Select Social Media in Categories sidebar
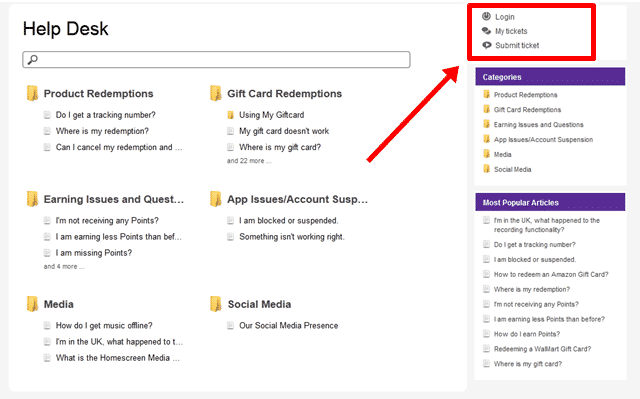The height and width of the screenshot is (399, 640). point(513,169)
